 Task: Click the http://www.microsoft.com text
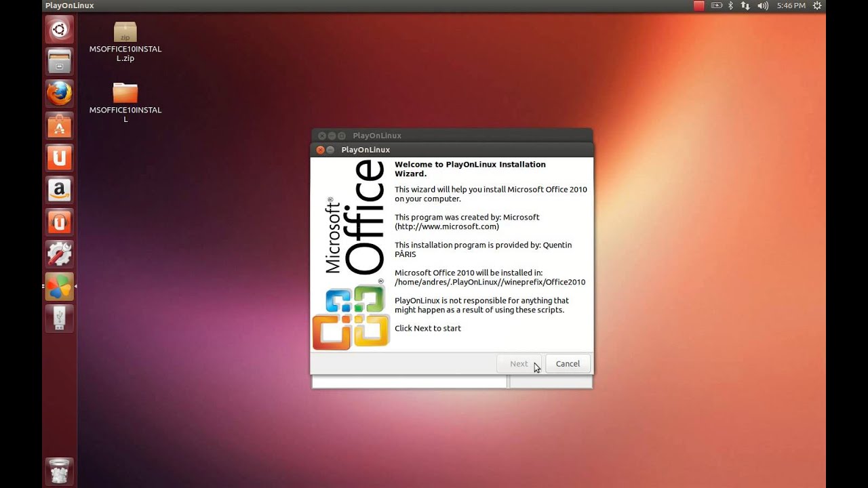pos(447,226)
